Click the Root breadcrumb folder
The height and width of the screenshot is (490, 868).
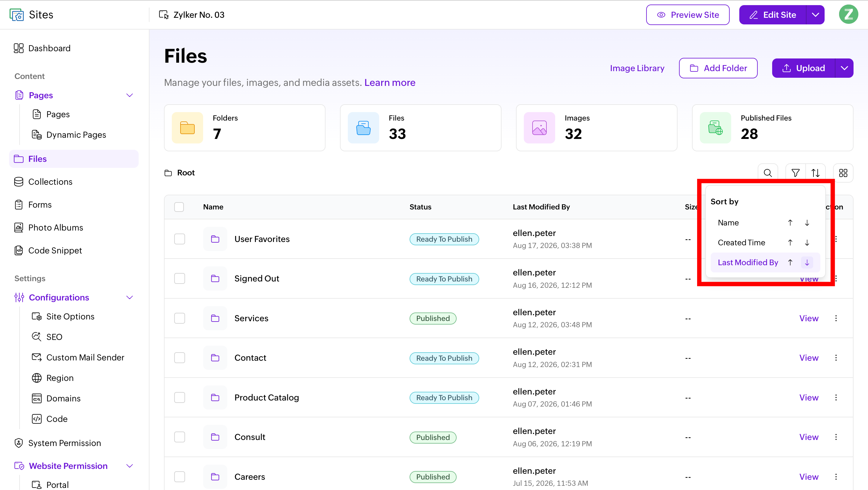pyautogui.click(x=180, y=173)
